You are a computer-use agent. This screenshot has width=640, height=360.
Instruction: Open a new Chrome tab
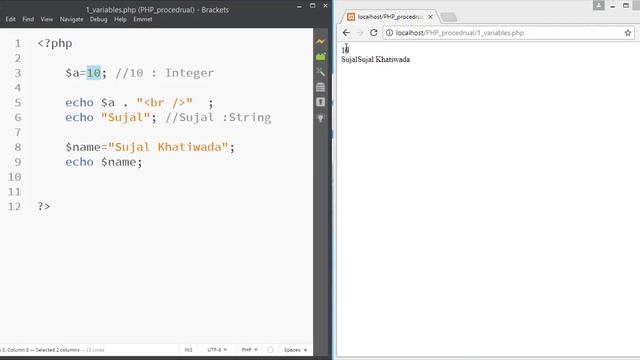tap(449, 17)
